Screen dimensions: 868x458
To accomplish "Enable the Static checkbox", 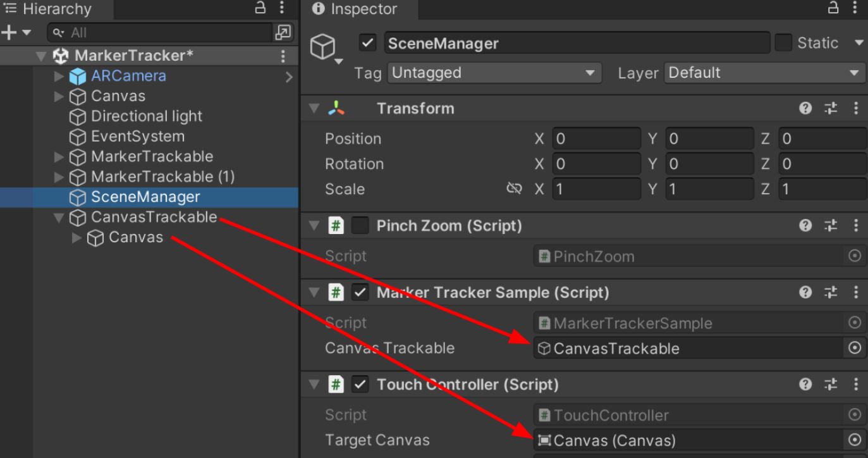I will (783, 43).
